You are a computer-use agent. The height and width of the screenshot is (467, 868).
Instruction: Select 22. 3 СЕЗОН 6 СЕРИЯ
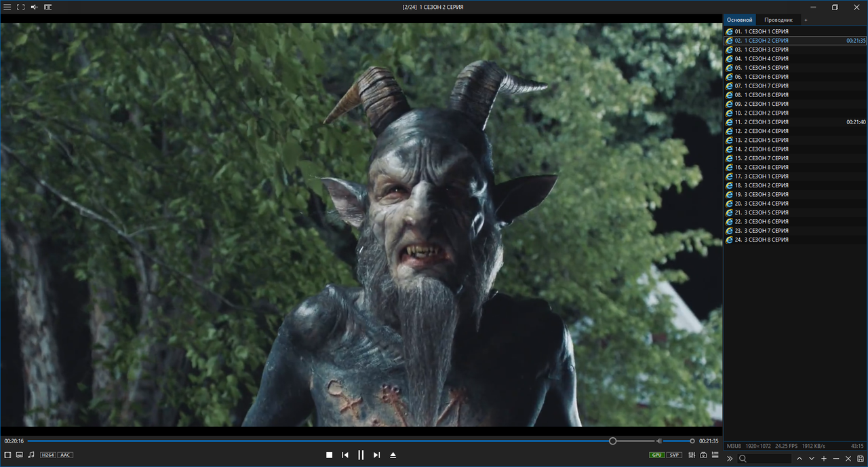click(x=795, y=221)
